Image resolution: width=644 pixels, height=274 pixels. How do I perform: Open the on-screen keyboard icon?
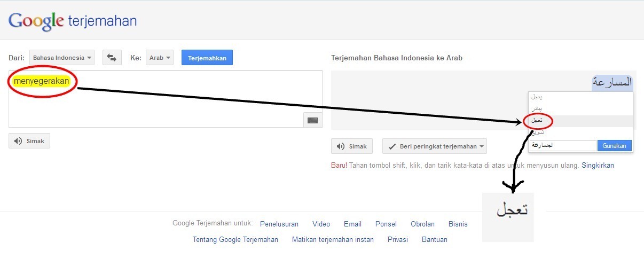click(x=312, y=120)
